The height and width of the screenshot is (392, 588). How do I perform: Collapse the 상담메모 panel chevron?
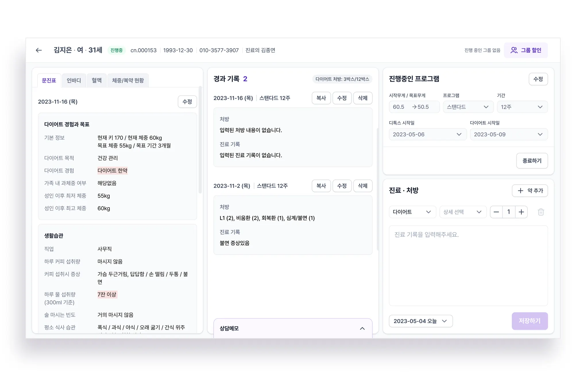362,328
